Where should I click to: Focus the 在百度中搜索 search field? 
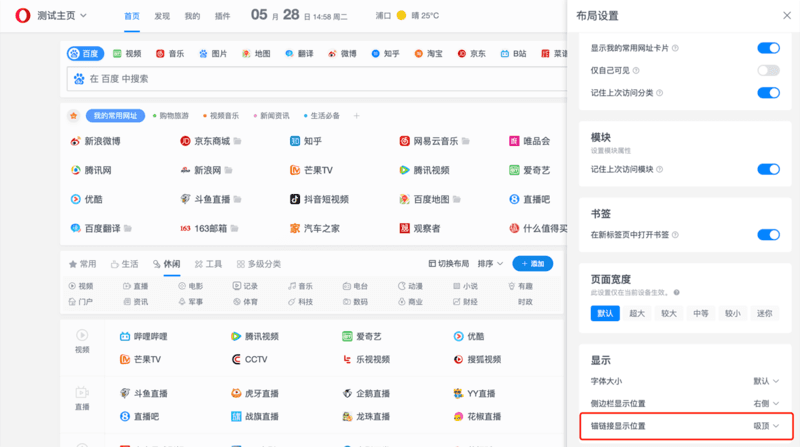(317, 79)
